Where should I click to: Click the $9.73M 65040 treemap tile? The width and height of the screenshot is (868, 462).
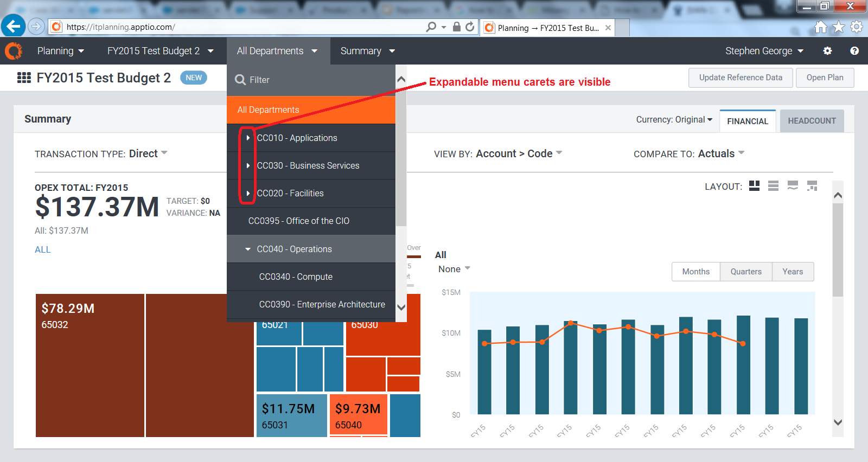click(x=359, y=414)
